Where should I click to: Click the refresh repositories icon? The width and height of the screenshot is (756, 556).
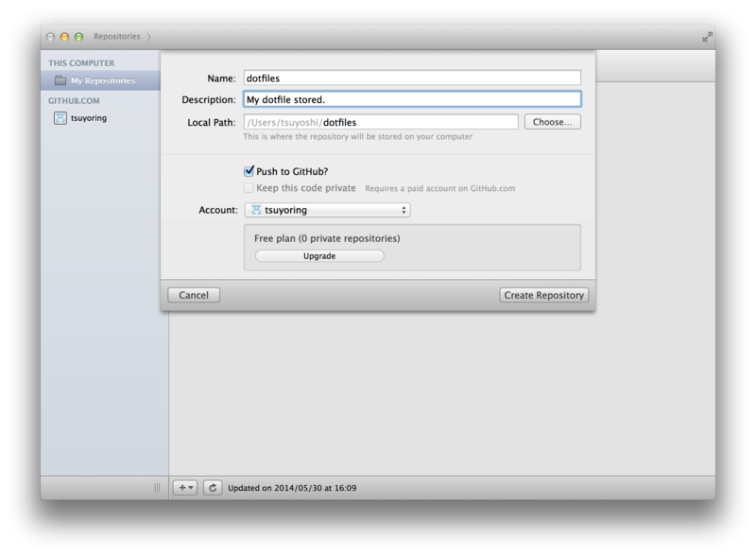213,488
